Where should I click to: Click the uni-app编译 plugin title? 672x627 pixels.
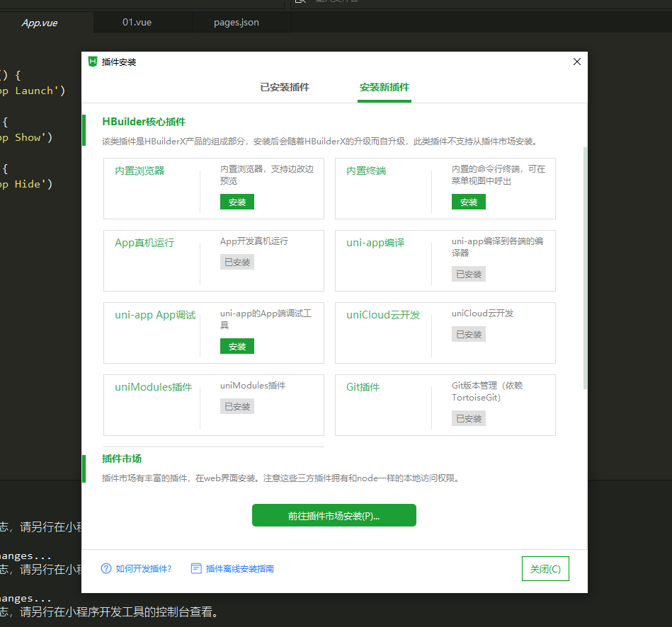(375, 243)
